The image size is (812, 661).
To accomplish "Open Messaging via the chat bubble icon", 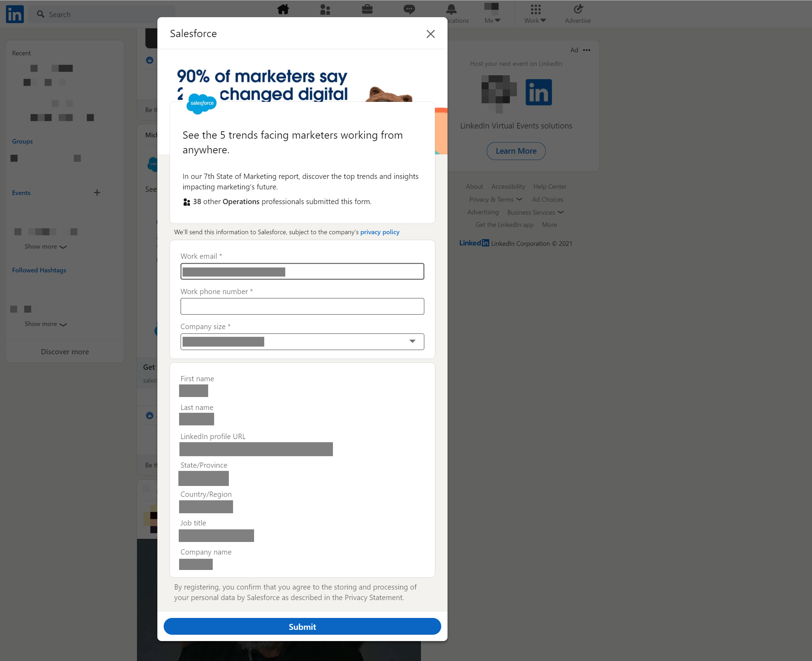I will [409, 9].
